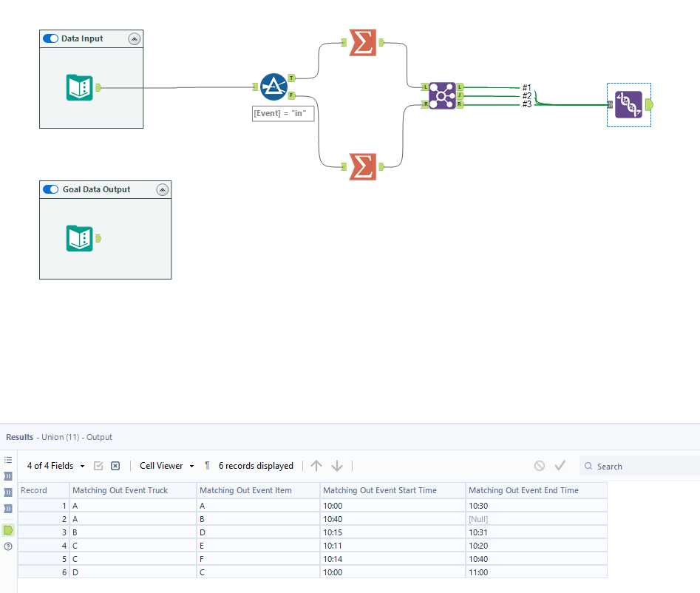Screen dimensions: 700x593
Task: Click the Input Data tool in Goal Data Output container
Action: click(78, 238)
